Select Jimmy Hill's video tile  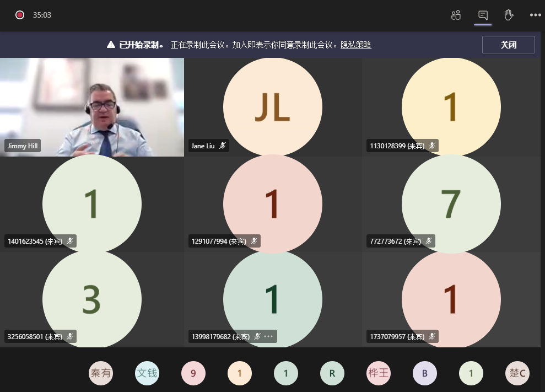tap(92, 107)
